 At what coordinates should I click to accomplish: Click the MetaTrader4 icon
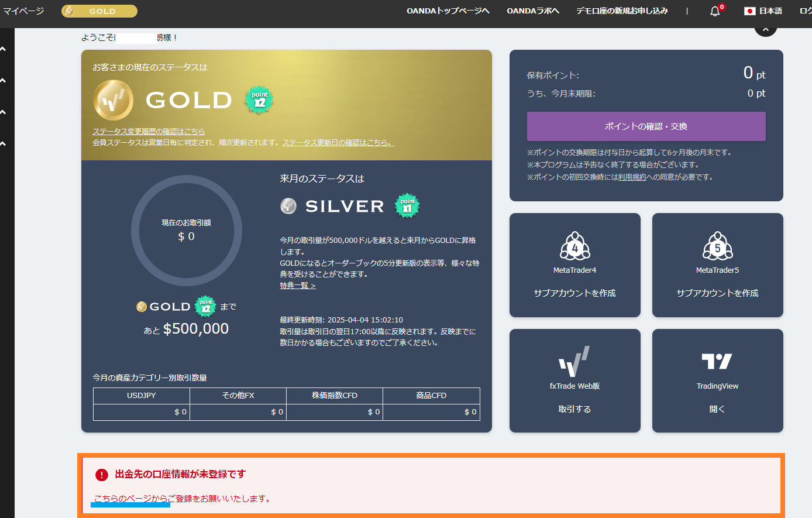pyautogui.click(x=575, y=246)
